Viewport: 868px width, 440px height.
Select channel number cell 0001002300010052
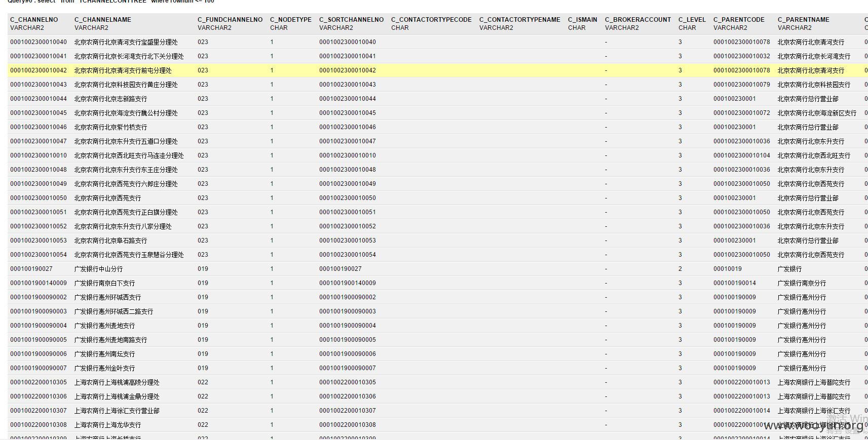39,226
